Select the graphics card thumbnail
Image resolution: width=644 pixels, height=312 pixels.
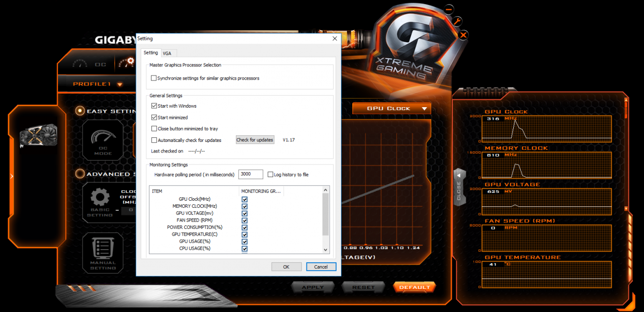click(x=38, y=135)
